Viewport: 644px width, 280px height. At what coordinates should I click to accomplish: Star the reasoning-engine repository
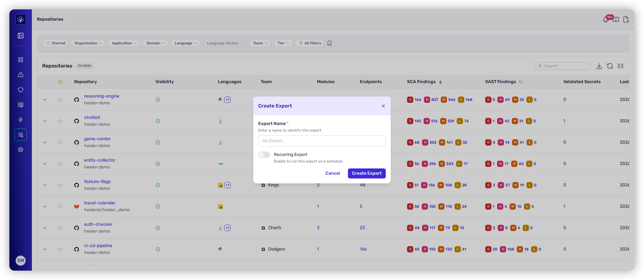[x=60, y=100]
